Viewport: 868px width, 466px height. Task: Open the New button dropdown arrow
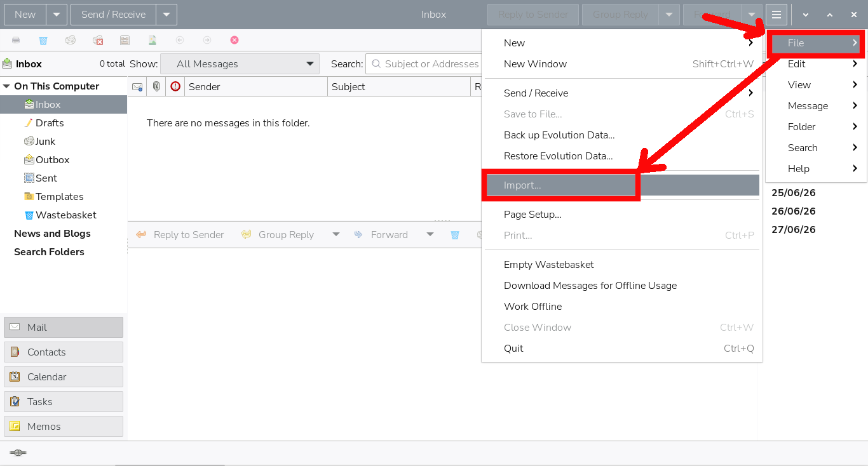[57, 15]
